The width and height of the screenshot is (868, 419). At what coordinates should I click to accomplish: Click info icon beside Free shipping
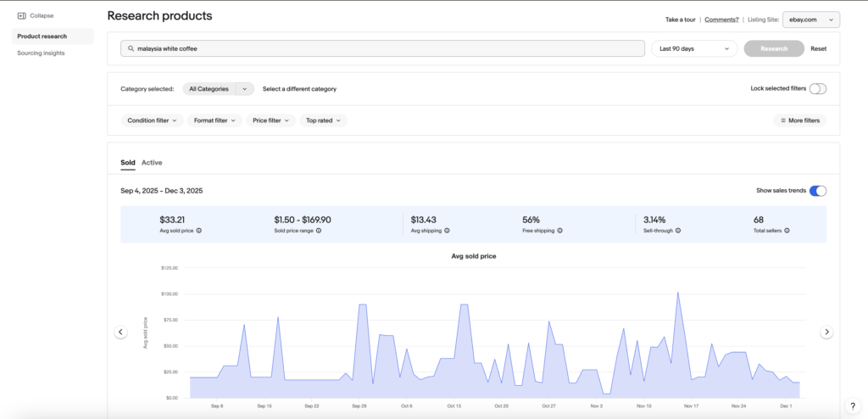pos(560,231)
